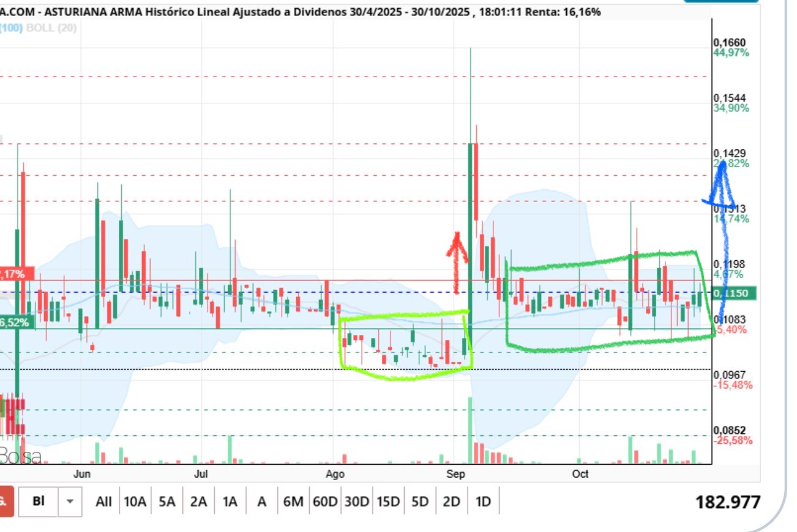Switch to the 6M range

click(293, 502)
